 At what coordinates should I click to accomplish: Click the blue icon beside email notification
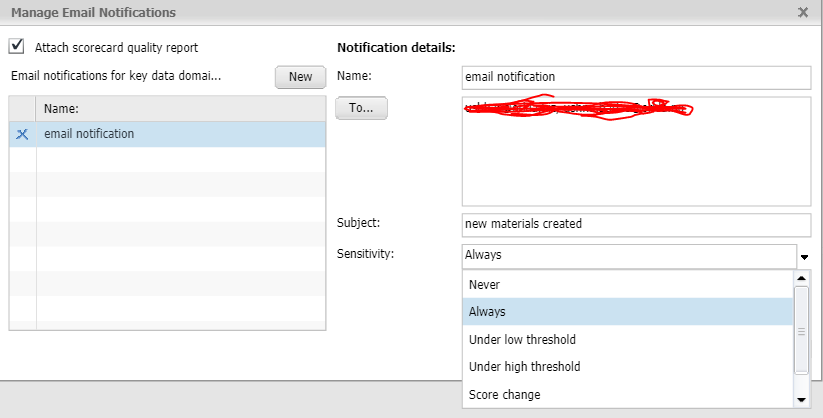(x=22, y=134)
